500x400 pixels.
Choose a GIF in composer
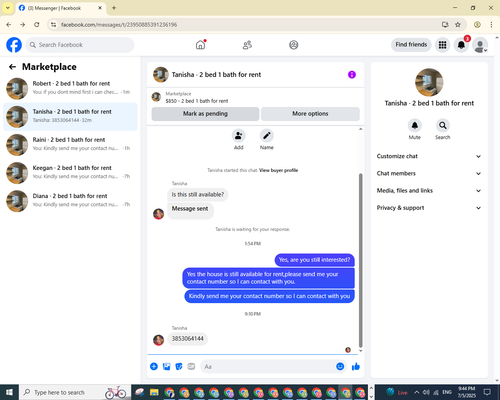point(191,367)
